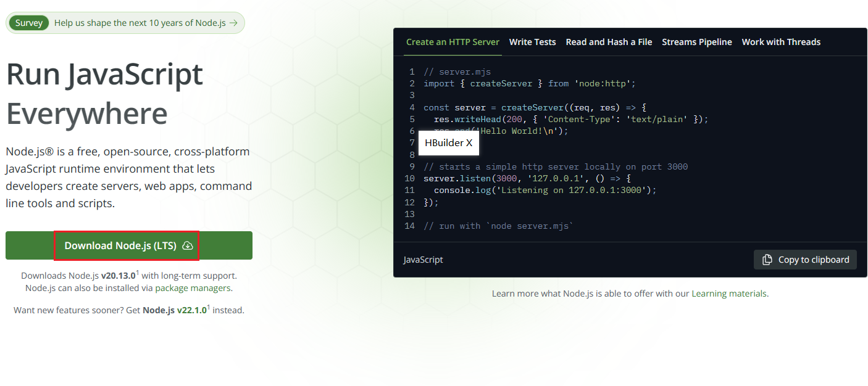Click the '// starts a simple http server' comment
The image size is (868, 386).
click(556, 166)
